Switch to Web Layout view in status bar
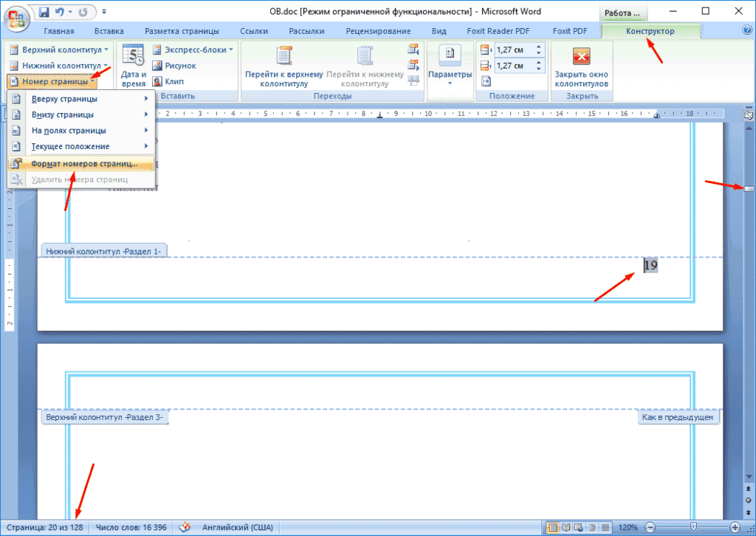 (579, 527)
